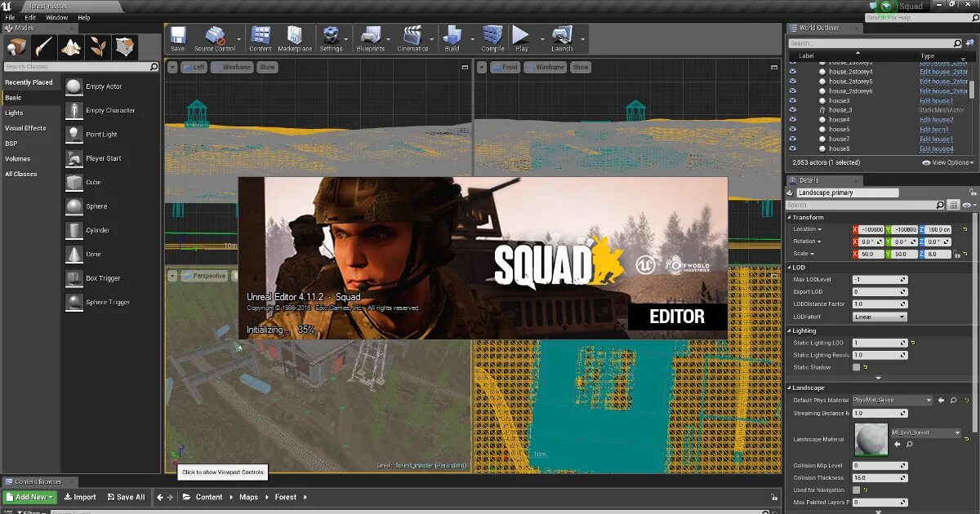This screenshot has width=980, height=514.
Task: Open the File menu
Action: [x=10, y=17]
